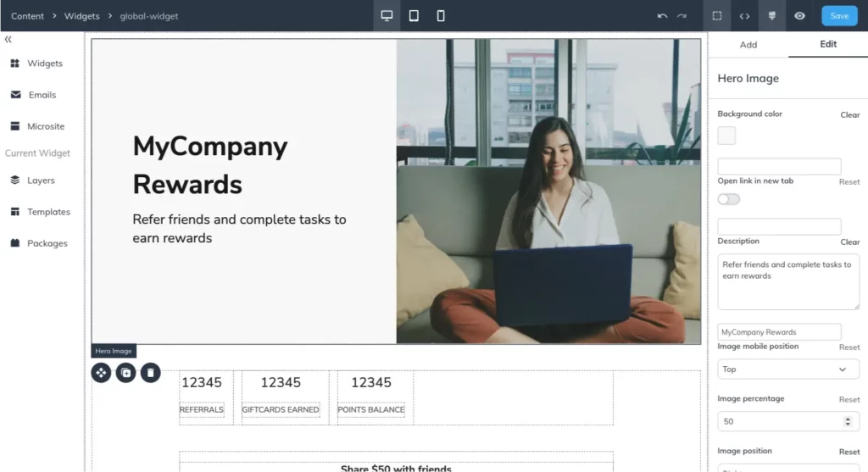The image size is (868, 472).
Task: Switch to mobile device preview
Action: [441, 16]
